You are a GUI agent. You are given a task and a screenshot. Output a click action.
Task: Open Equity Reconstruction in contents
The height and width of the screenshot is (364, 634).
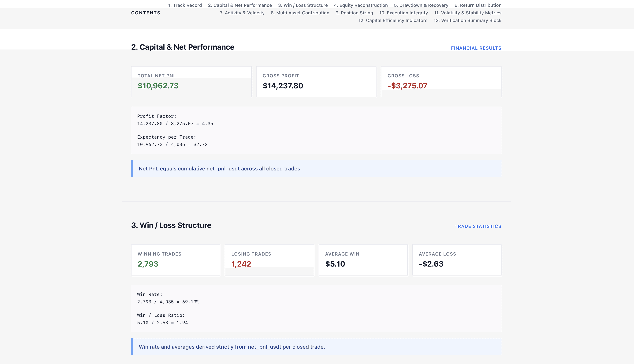[361, 5]
